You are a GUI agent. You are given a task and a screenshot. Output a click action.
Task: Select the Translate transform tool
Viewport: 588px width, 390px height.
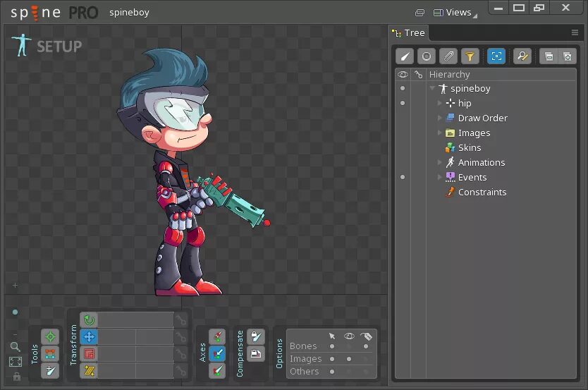click(89, 336)
